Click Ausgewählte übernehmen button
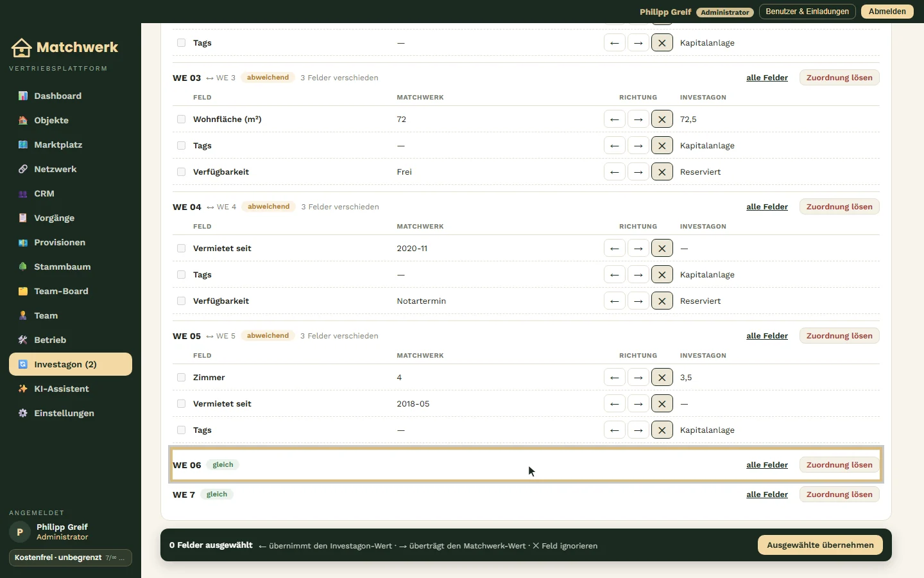Image resolution: width=924 pixels, height=578 pixels. click(x=820, y=545)
